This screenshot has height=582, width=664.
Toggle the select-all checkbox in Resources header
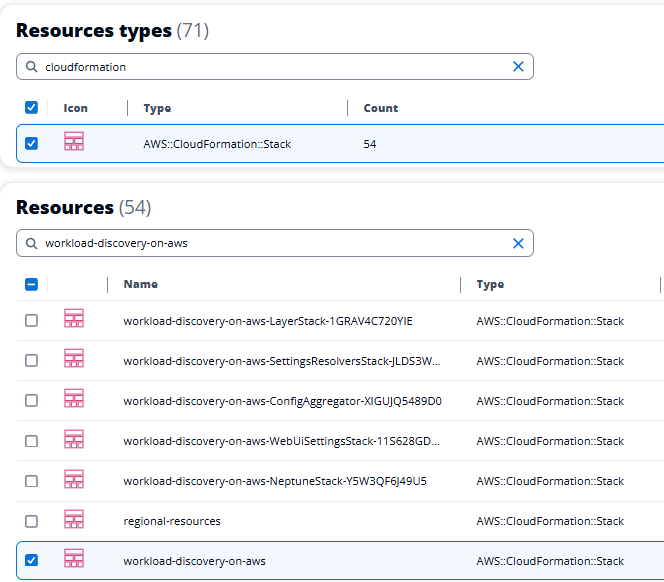click(31, 284)
